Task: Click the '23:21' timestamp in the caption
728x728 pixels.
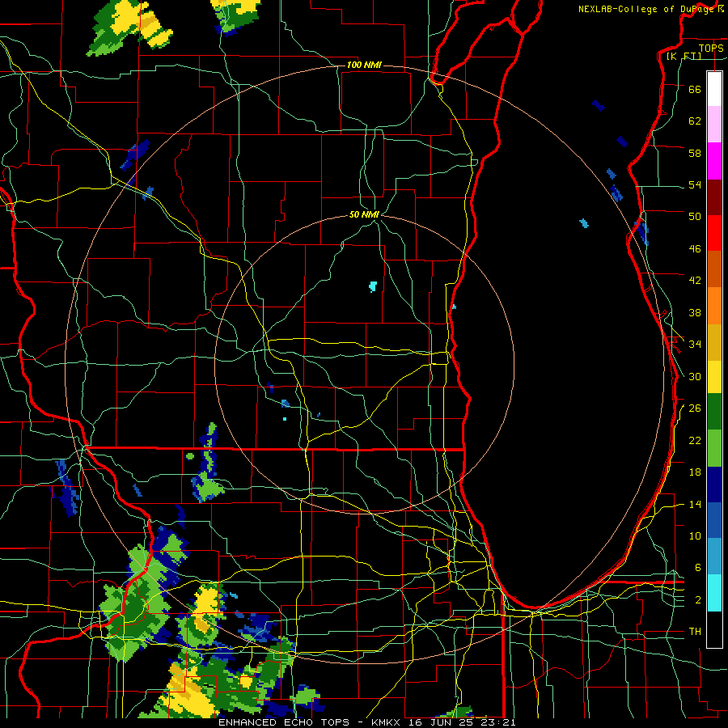Action: 497,722
